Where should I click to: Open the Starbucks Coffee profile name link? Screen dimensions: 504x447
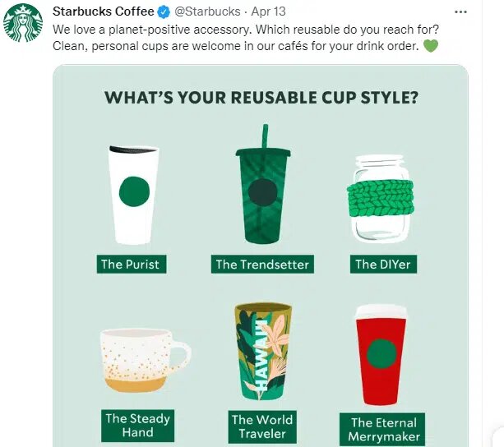click(x=103, y=12)
